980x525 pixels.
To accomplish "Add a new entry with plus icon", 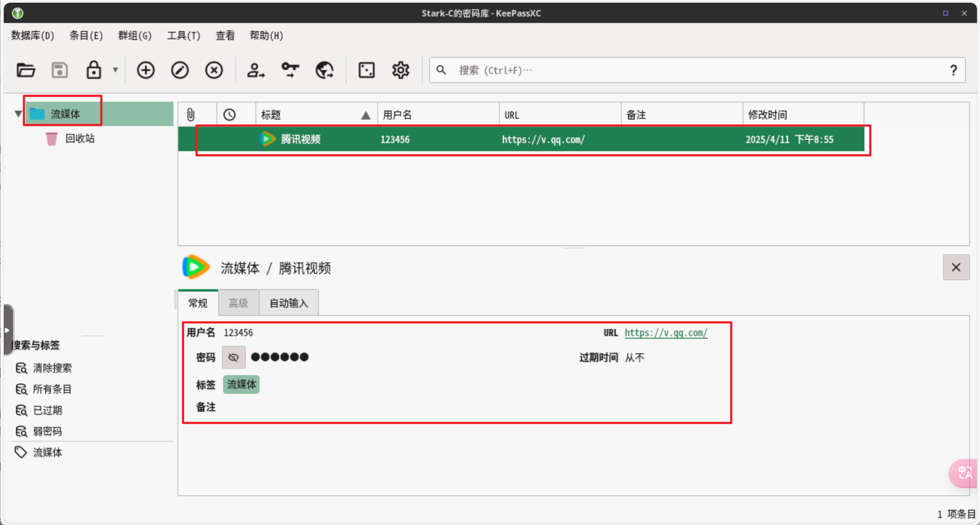I will [x=146, y=70].
